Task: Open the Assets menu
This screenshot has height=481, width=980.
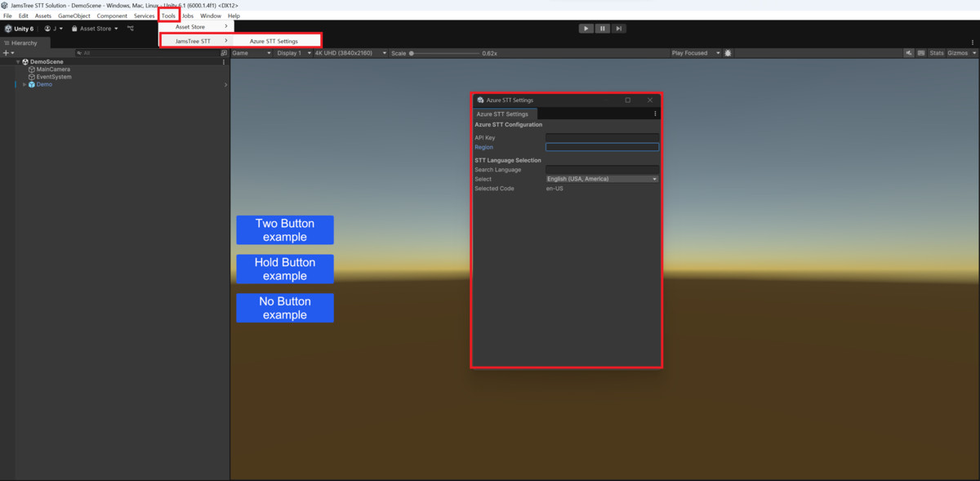Action: tap(42, 16)
